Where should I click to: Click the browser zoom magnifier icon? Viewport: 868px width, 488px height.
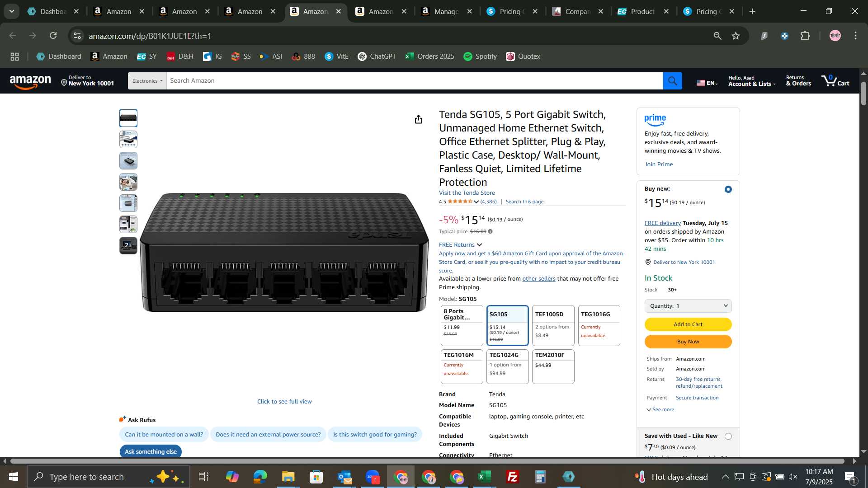tap(717, 36)
